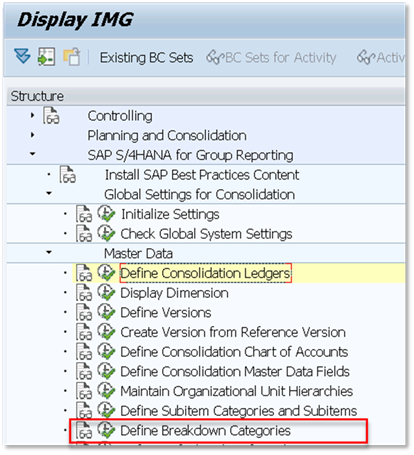Select the Master Data row text
Viewport: 414px width, 455px height.
coord(138,254)
